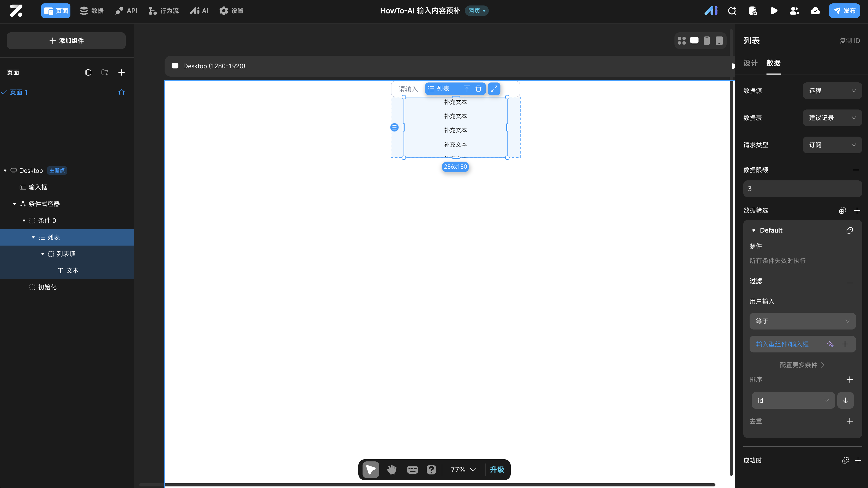The height and width of the screenshot is (488, 868).
Task: Toggle sort direction arrow beside id
Action: point(845,400)
